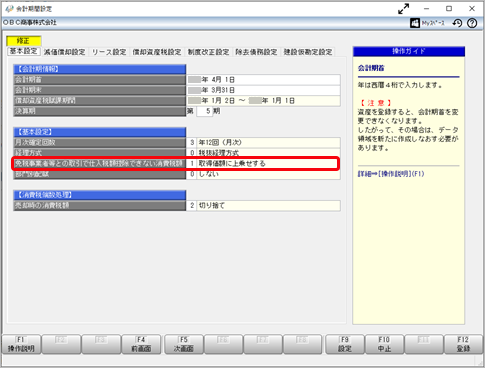This screenshot has width=485, height=368.
Task: Click the 修正 mode label
Action: pos(24,41)
